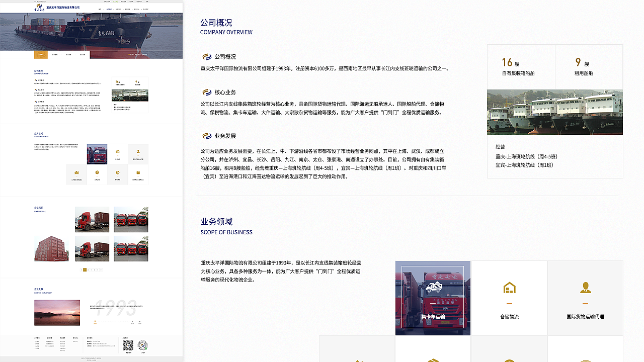Open top-row photo of three red trucks

pos(131,219)
